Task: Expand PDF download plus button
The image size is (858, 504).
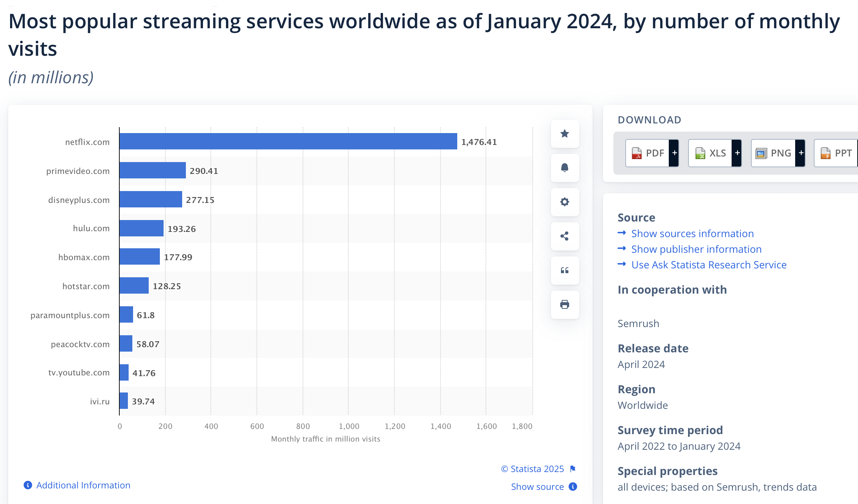Action: click(674, 153)
